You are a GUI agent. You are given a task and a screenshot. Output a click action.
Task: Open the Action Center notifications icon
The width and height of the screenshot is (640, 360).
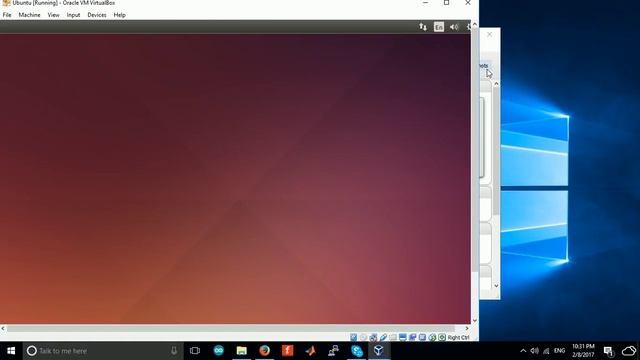[x=609, y=351]
